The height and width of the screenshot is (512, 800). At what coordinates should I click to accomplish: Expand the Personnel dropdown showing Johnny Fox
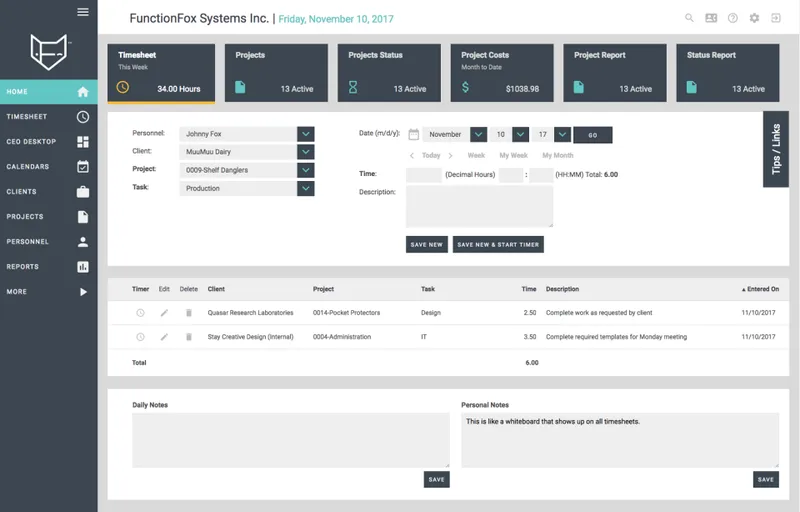click(x=306, y=134)
